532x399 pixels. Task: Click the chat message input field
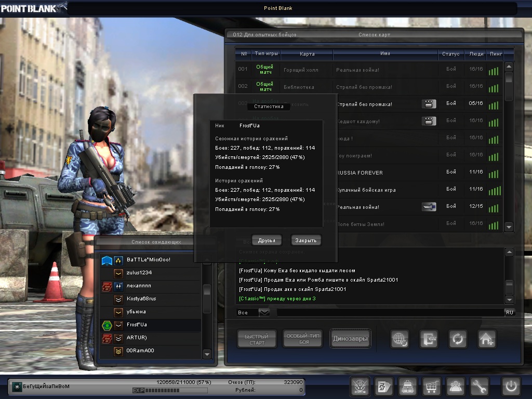click(x=390, y=312)
